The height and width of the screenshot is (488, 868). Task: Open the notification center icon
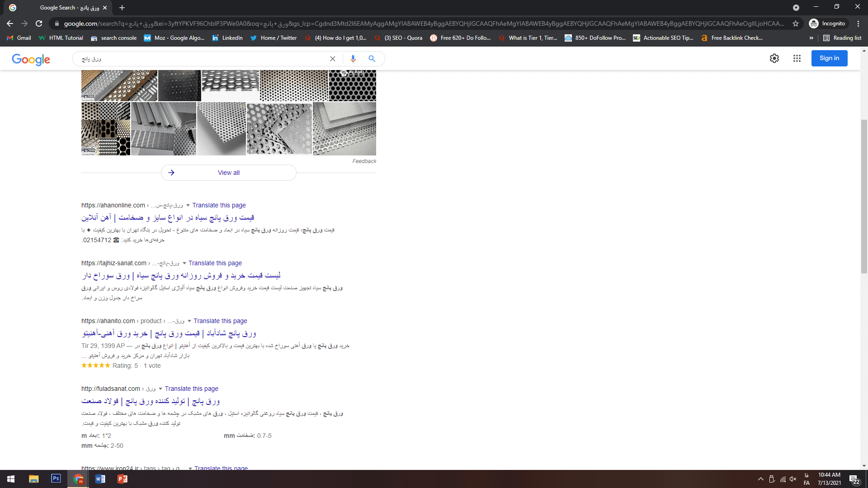pyautogui.click(x=854, y=479)
